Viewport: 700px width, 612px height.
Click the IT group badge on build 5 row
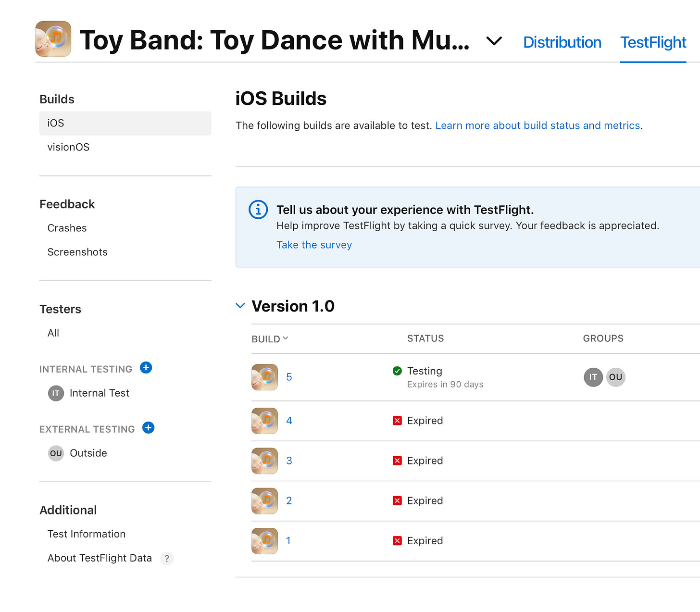tap(593, 377)
